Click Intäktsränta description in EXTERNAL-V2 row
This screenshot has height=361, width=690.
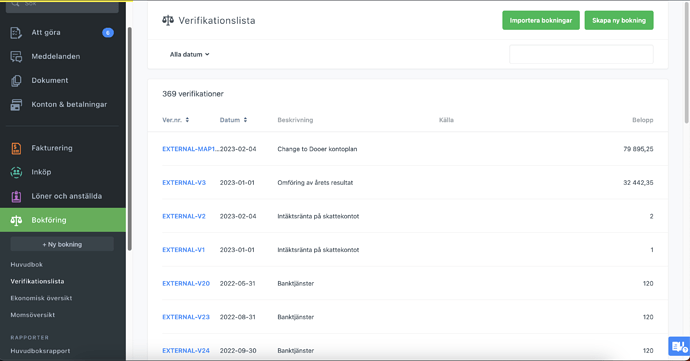point(318,216)
